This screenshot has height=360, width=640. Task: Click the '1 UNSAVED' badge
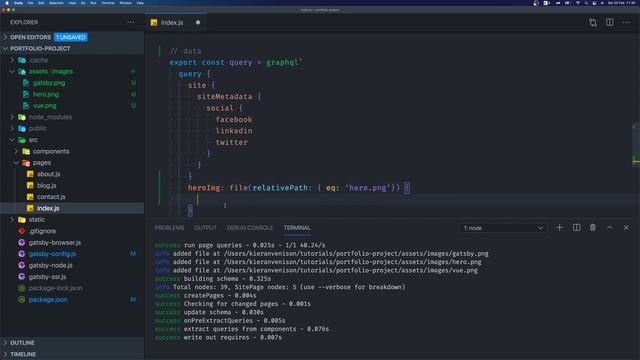71,37
